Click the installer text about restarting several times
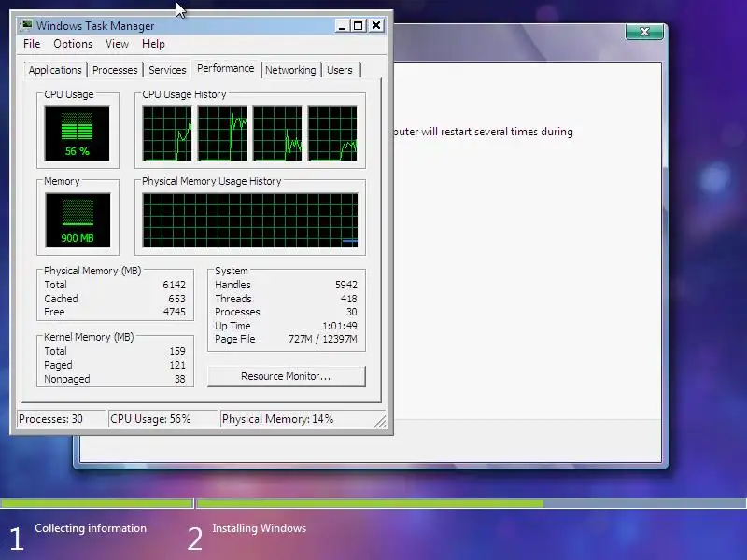747x560 pixels. pyautogui.click(x=483, y=132)
